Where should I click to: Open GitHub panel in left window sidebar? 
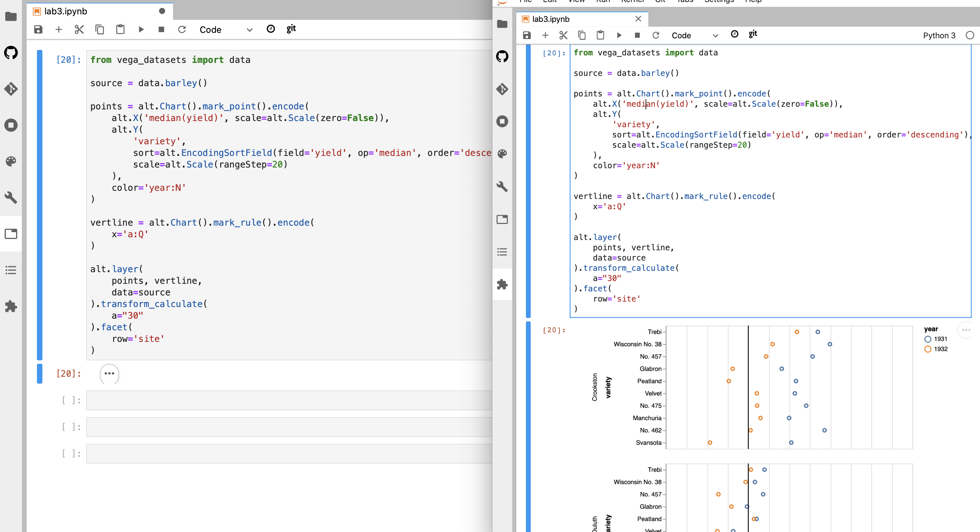[x=11, y=52]
